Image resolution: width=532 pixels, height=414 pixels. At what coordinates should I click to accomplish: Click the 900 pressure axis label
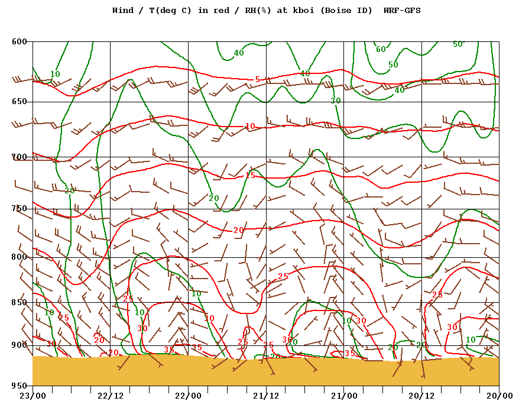(20, 345)
